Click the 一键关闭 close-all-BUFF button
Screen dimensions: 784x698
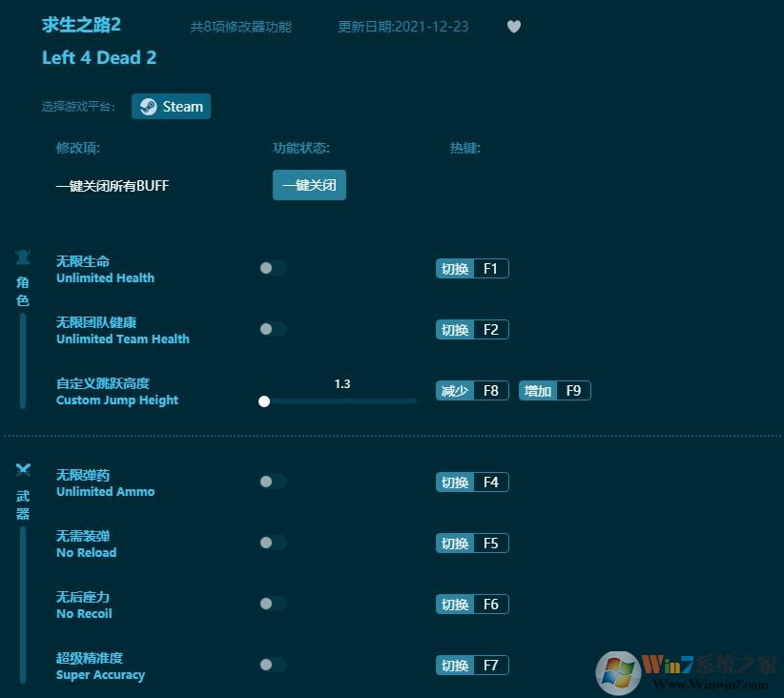pyautogui.click(x=309, y=185)
